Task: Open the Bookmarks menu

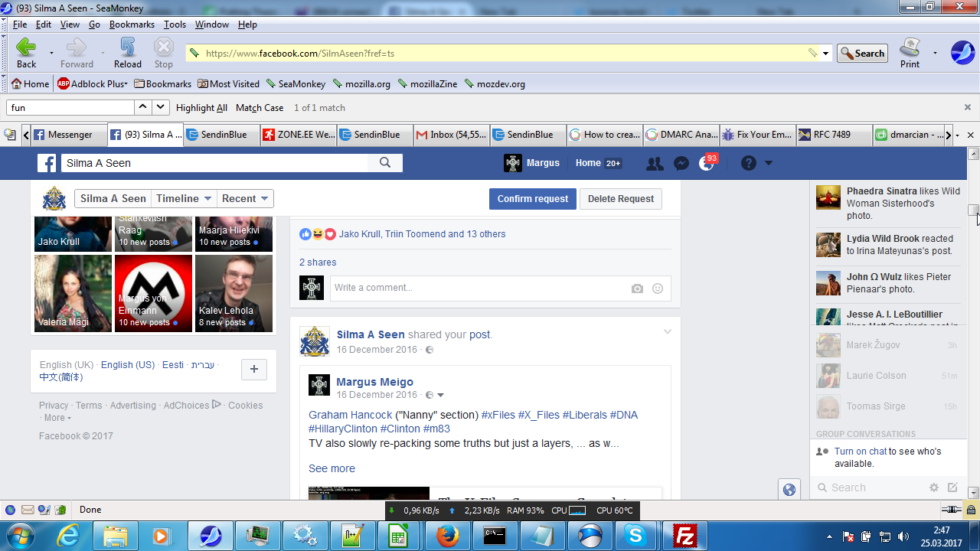Action: [x=132, y=24]
